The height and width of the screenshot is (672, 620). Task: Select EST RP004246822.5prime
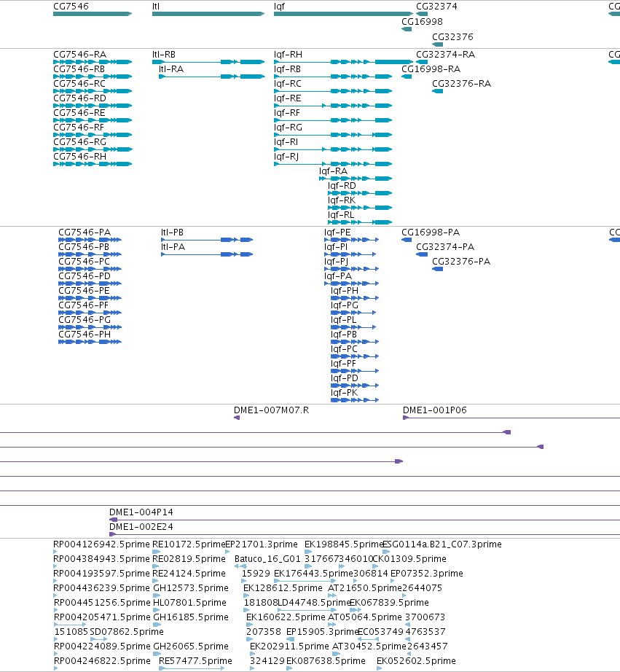tap(56, 668)
